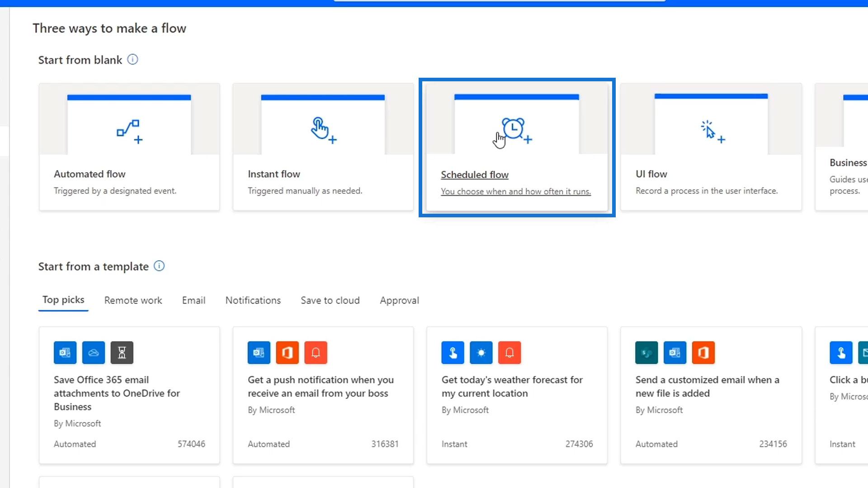
Task: Open the Approval tab
Action: pos(399,300)
